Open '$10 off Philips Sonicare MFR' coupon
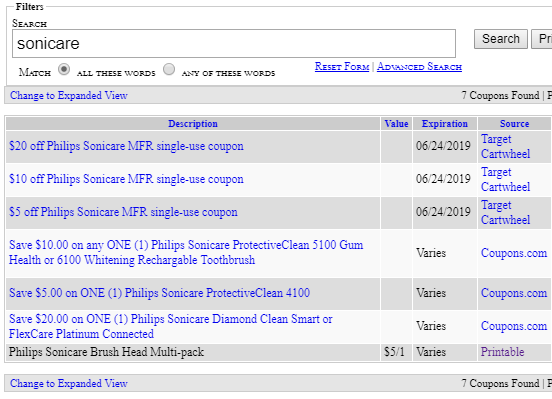This screenshot has width=552, height=399. 126,179
